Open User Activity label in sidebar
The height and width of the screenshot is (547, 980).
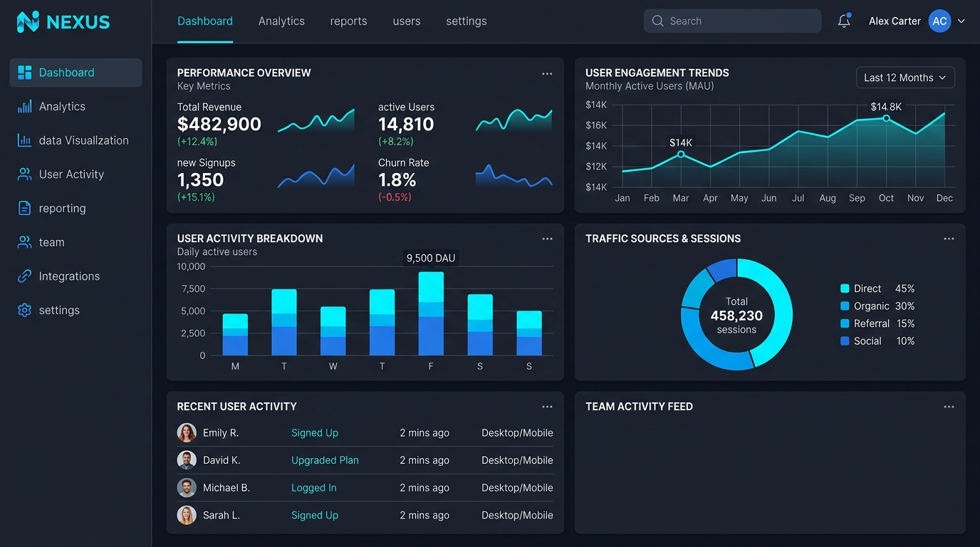(71, 174)
